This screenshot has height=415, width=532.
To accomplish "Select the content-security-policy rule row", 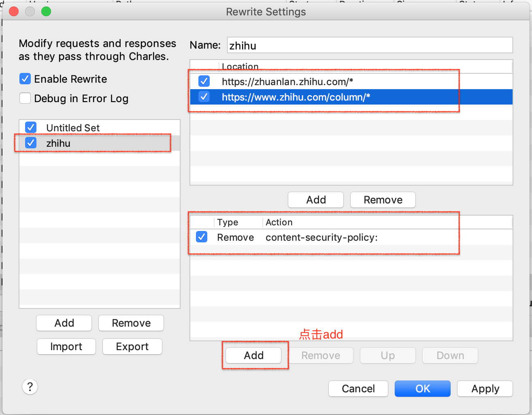I will click(x=321, y=237).
